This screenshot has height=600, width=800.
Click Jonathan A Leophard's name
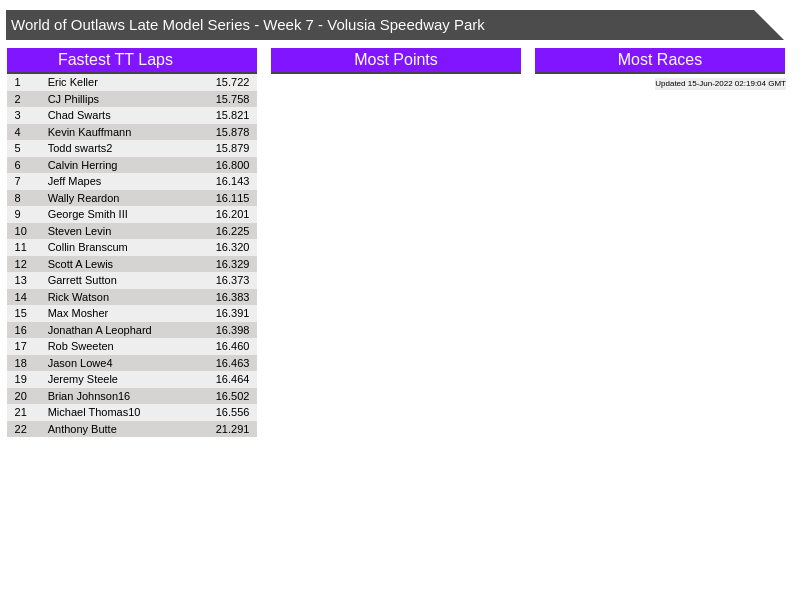point(99,330)
